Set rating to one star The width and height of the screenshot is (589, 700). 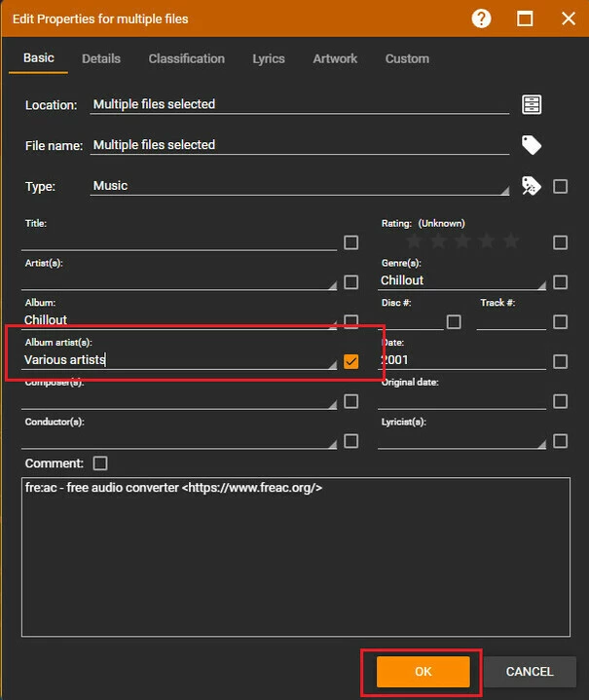[x=414, y=241]
